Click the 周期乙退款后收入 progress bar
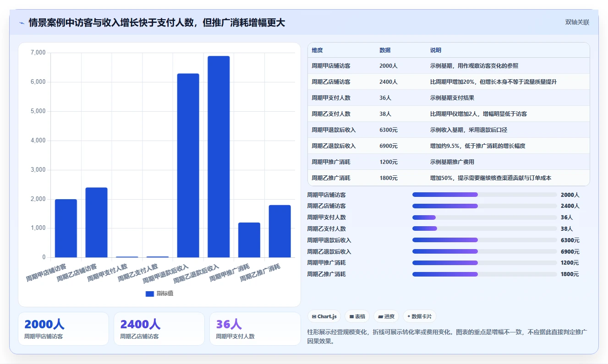Viewport: 608px width, 364px height. pos(484,251)
